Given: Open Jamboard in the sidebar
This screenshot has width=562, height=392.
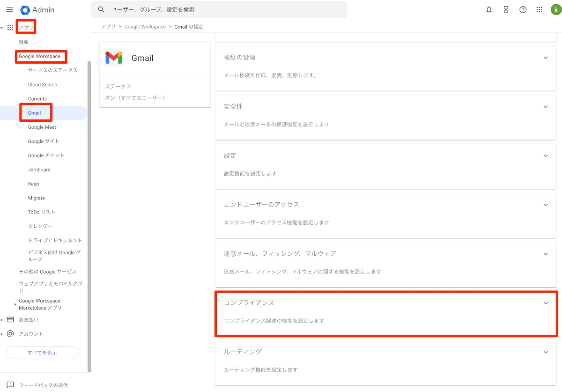Looking at the screenshot, I should tap(39, 170).
